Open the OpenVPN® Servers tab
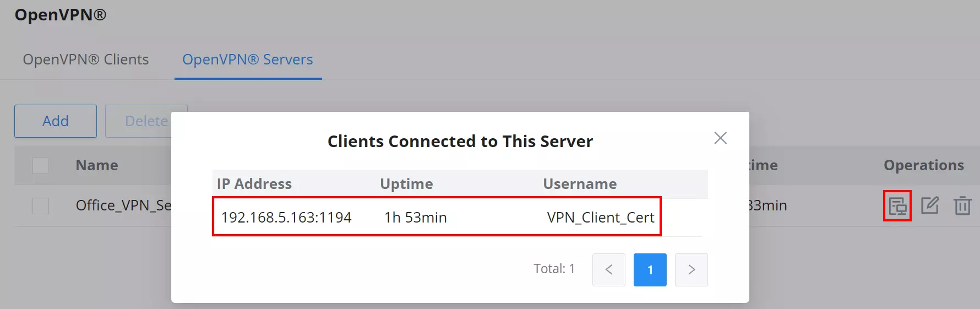Viewport: 980px width, 309px height. pos(248,59)
